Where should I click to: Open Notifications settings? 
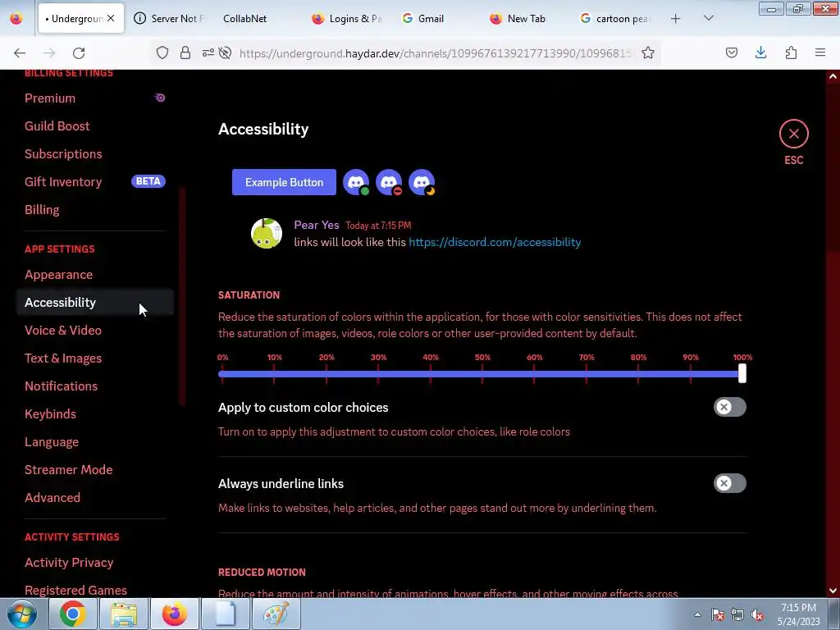click(x=95, y=386)
